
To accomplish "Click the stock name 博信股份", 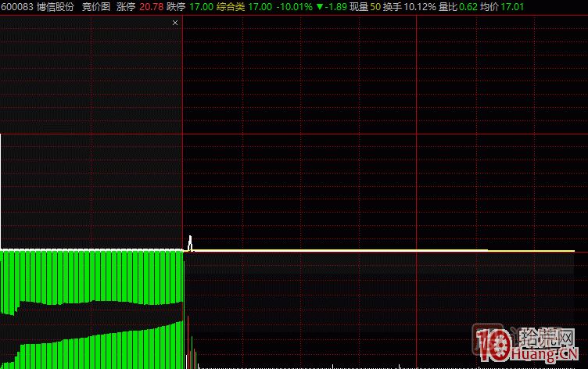I will pos(56,6).
